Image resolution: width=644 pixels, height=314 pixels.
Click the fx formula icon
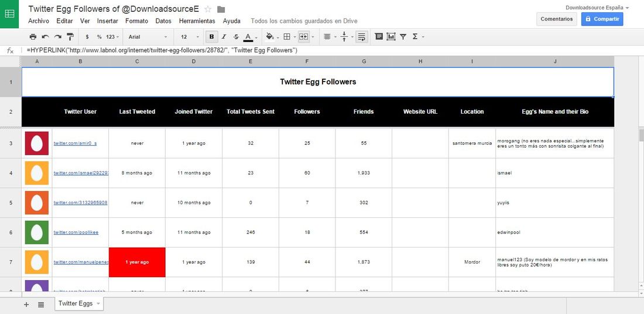tap(11, 50)
